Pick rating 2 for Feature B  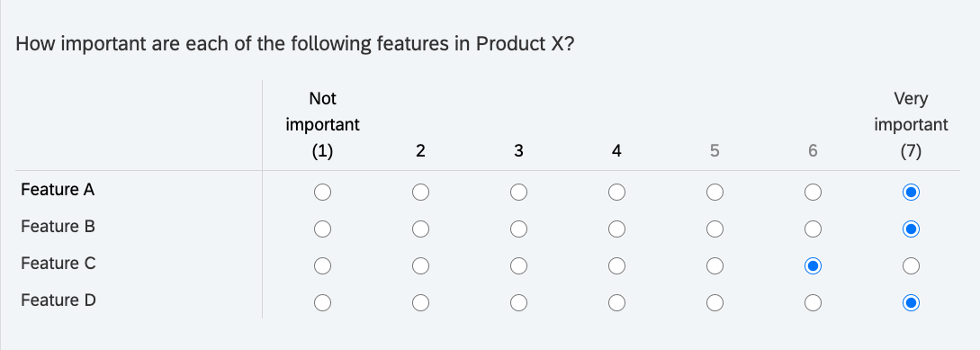click(x=420, y=229)
